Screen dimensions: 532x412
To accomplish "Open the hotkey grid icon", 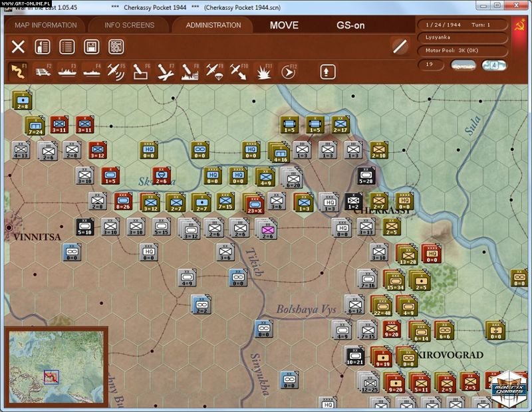I will tap(116, 47).
